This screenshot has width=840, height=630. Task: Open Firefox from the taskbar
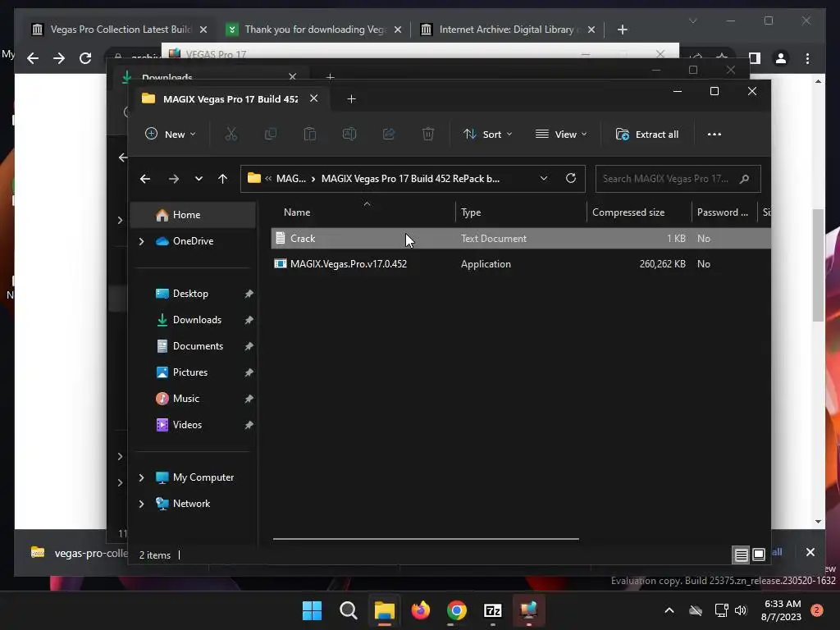click(x=421, y=610)
